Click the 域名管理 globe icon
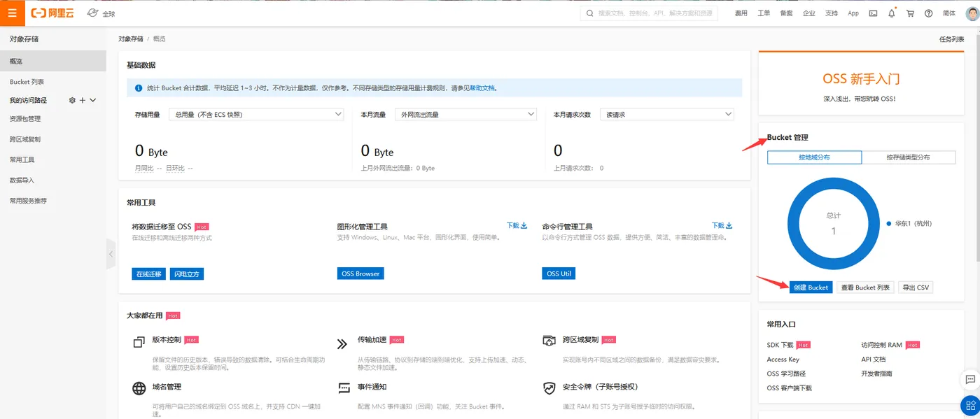The width and height of the screenshot is (980, 419). click(x=139, y=388)
